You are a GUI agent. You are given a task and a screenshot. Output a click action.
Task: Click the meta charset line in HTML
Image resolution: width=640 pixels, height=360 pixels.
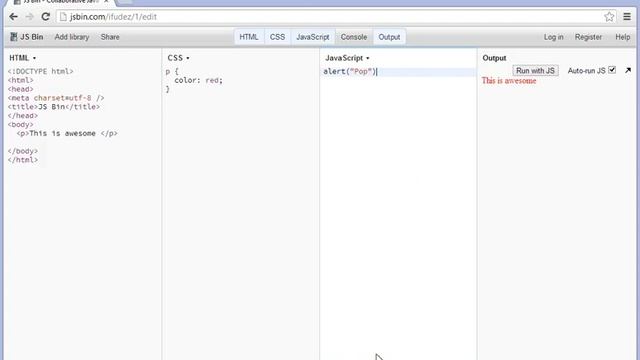[56, 98]
